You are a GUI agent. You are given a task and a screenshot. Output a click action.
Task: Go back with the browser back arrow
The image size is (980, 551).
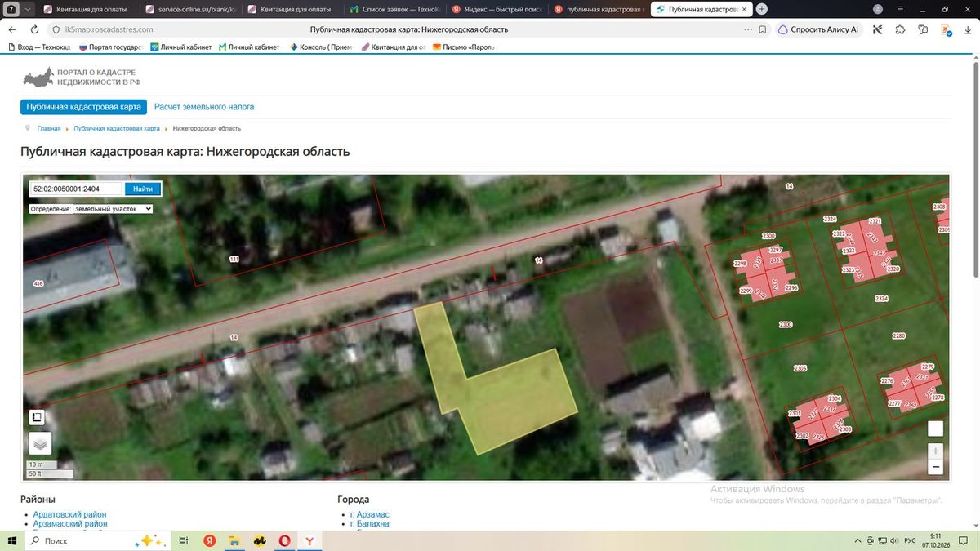pos(12,29)
